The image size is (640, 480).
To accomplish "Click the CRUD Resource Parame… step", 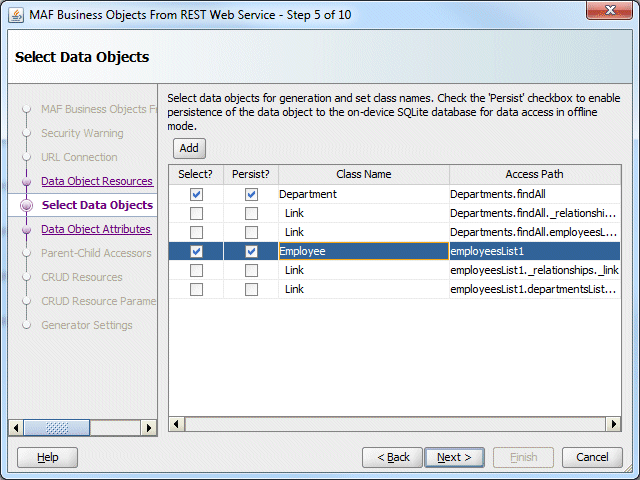I will (99, 301).
